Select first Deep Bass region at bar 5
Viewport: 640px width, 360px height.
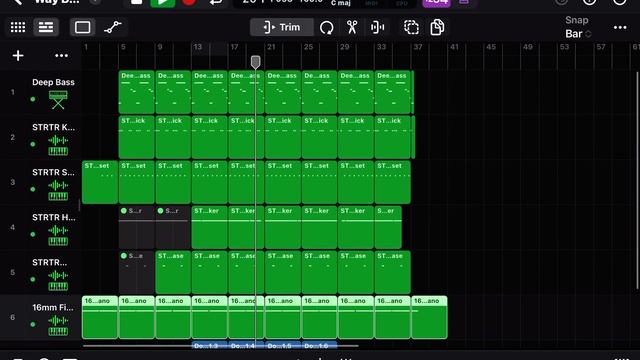[x=136, y=92]
